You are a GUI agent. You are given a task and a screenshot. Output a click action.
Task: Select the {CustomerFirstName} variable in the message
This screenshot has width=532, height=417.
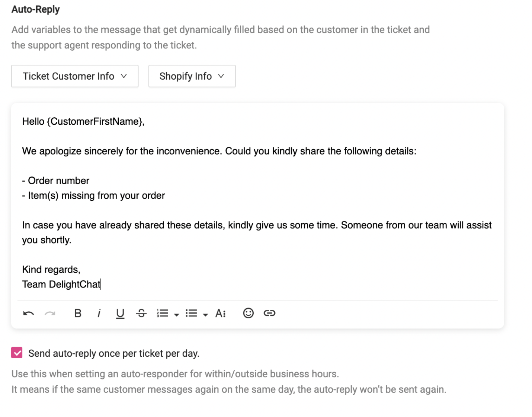tap(96, 121)
